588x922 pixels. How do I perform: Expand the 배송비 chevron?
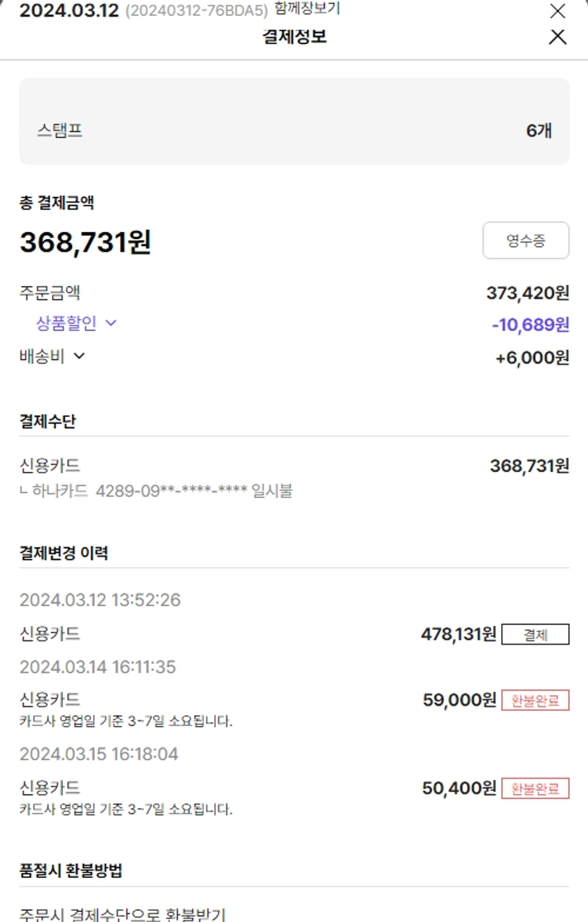(x=79, y=356)
